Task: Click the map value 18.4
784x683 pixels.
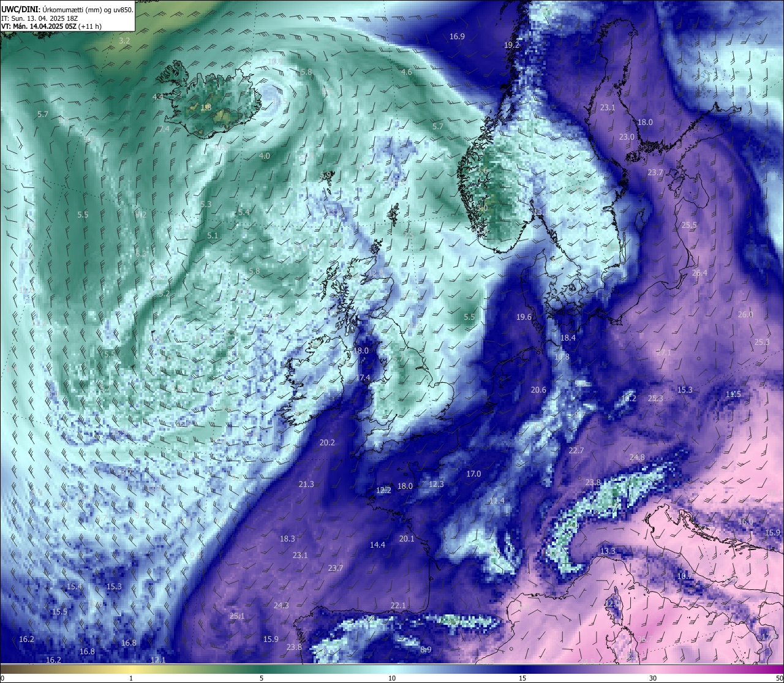Action: [568, 338]
